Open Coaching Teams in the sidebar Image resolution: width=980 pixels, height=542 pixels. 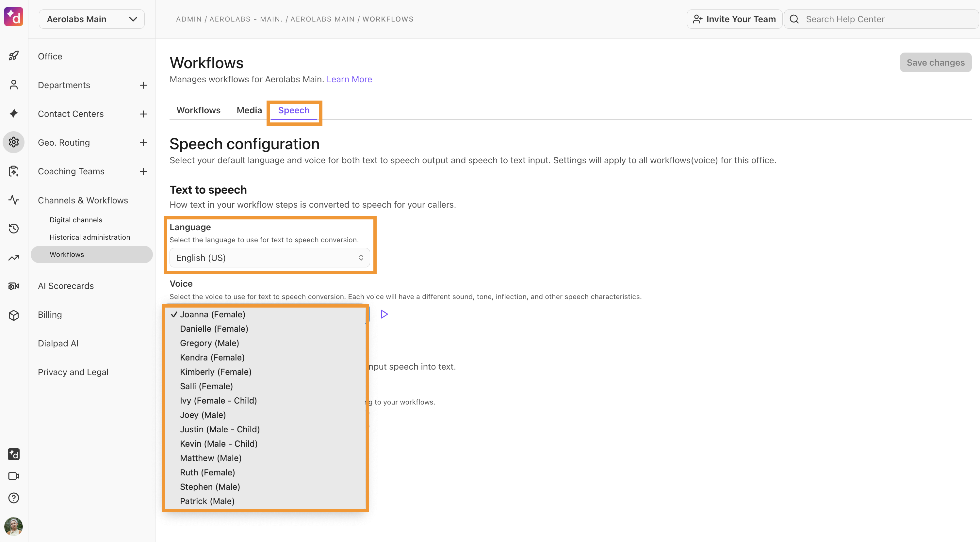coord(71,171)
